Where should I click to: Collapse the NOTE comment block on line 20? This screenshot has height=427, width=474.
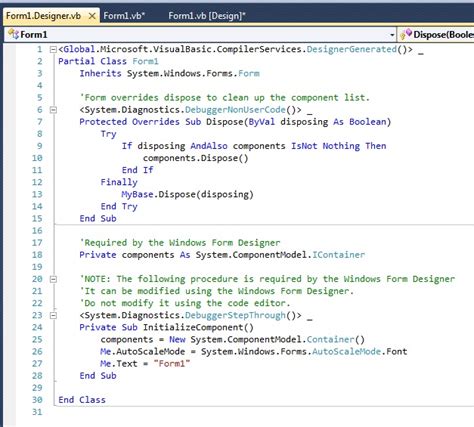pos(53,279)
